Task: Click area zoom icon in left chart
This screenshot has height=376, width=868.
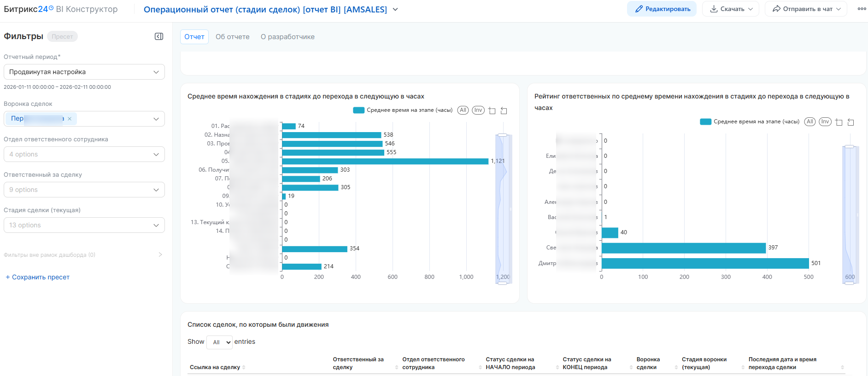Action: coord(492,110)
